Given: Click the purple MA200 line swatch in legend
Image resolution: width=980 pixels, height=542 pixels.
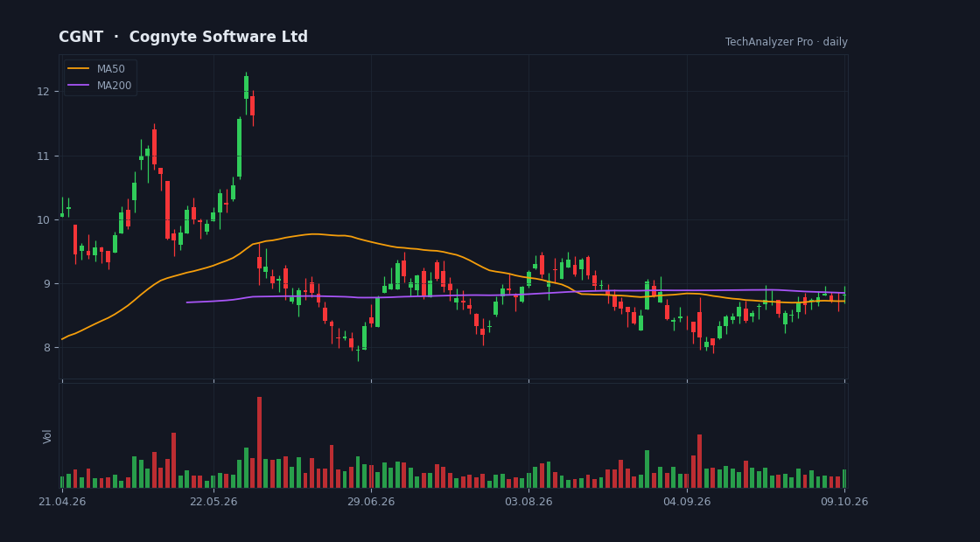Looking at the screenshot, I should click(x=78, y=86).
